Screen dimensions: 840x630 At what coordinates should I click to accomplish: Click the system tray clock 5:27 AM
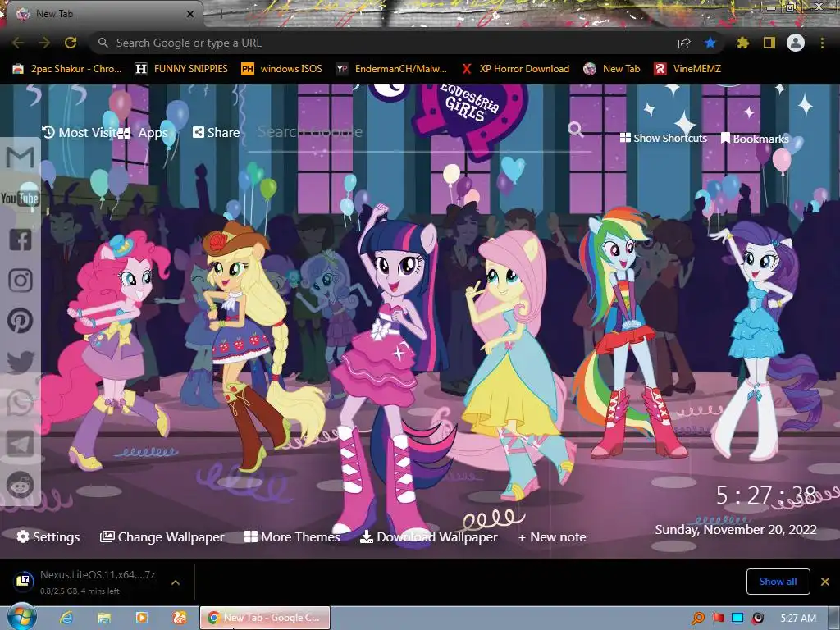click(x=798, y=619)
